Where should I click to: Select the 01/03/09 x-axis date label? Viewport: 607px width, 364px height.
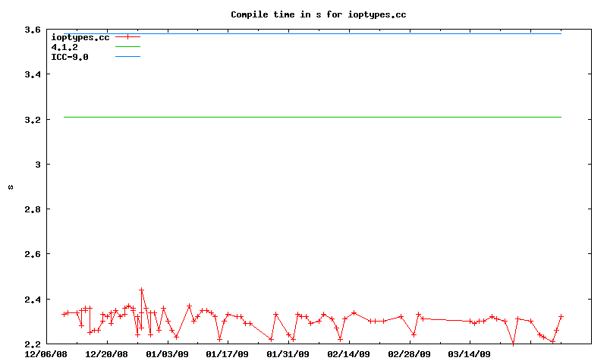pyautogui.click(x=167, y=353)
